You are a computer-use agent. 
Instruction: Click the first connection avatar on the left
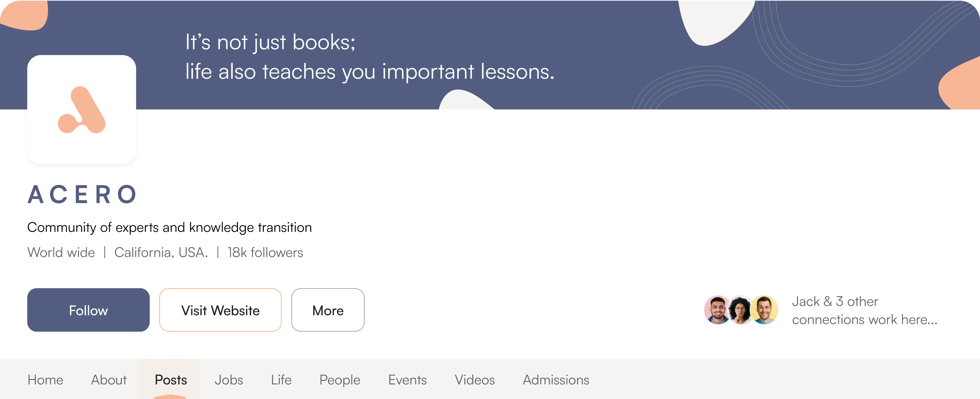click(x=717, y=310)
